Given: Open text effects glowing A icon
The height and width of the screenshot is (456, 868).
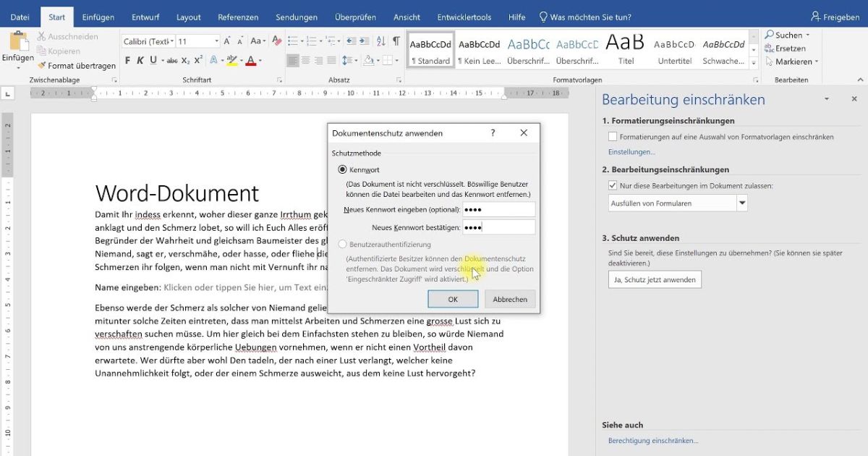Looking at the screenshot, I should point(215,61).
